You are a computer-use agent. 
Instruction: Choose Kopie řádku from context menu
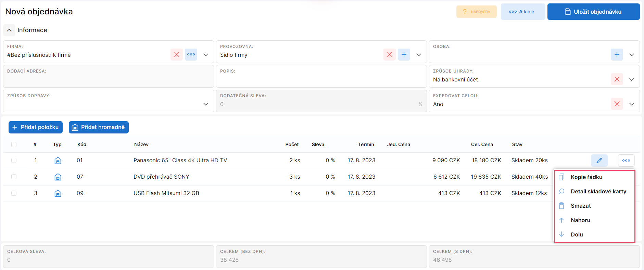(595, 177)
